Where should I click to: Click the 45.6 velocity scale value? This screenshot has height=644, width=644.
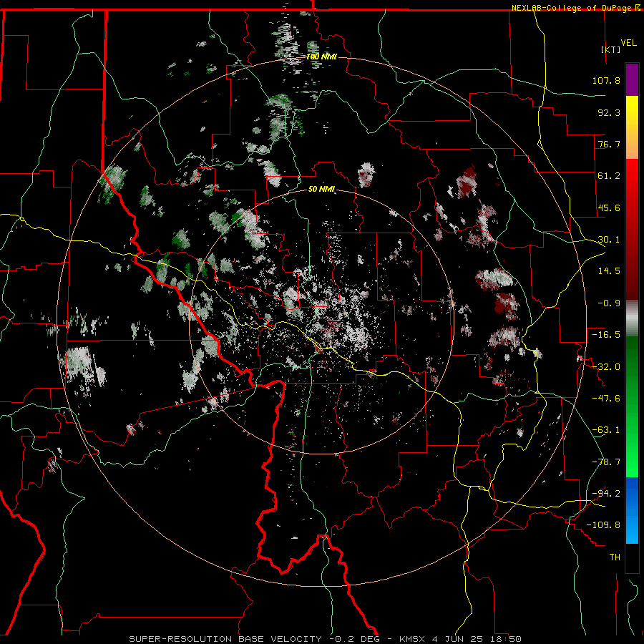[x=609, y=208]
